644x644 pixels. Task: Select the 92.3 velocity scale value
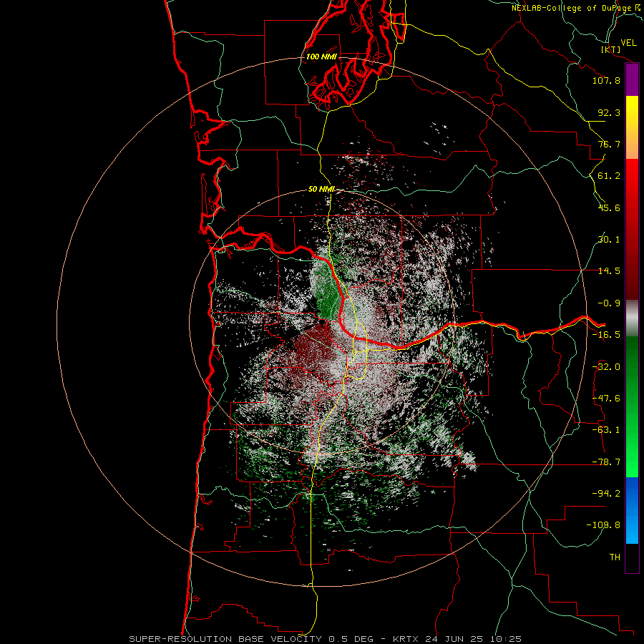point(610,112)
